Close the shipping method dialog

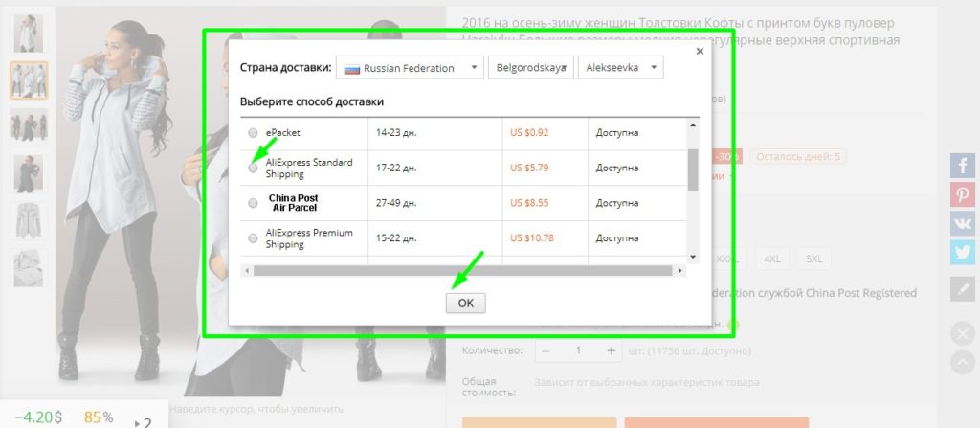(700, 52)
